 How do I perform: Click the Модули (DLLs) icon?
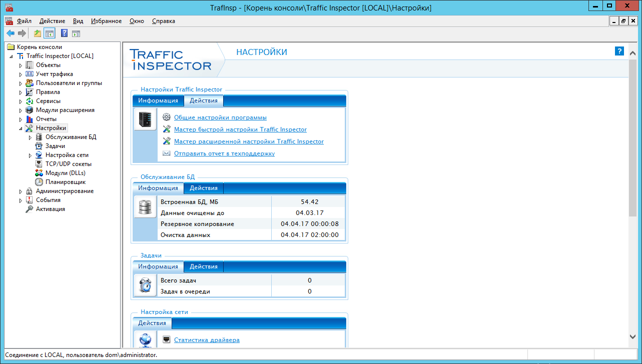point(39,173)
